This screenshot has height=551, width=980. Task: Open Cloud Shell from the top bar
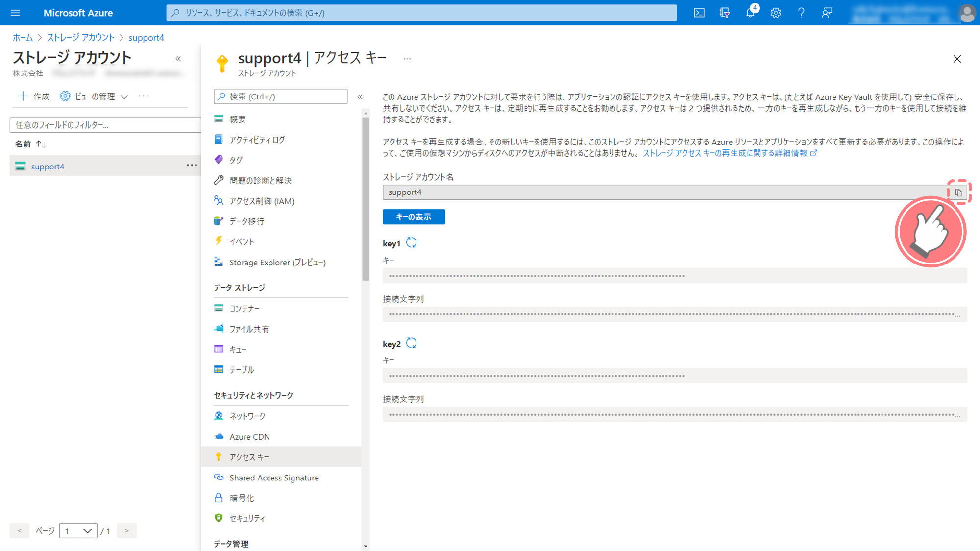click(x=699, y=13)
